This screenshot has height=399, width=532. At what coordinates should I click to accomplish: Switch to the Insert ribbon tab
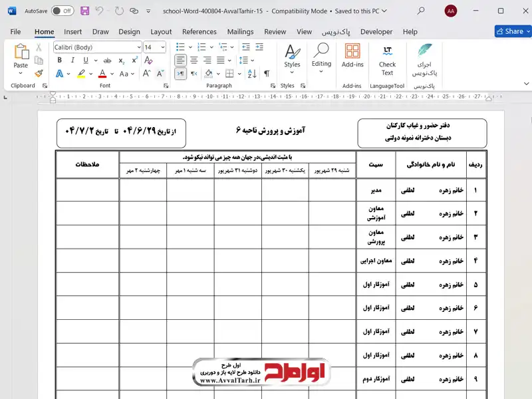pyautogui.click(x=73, y=31)
